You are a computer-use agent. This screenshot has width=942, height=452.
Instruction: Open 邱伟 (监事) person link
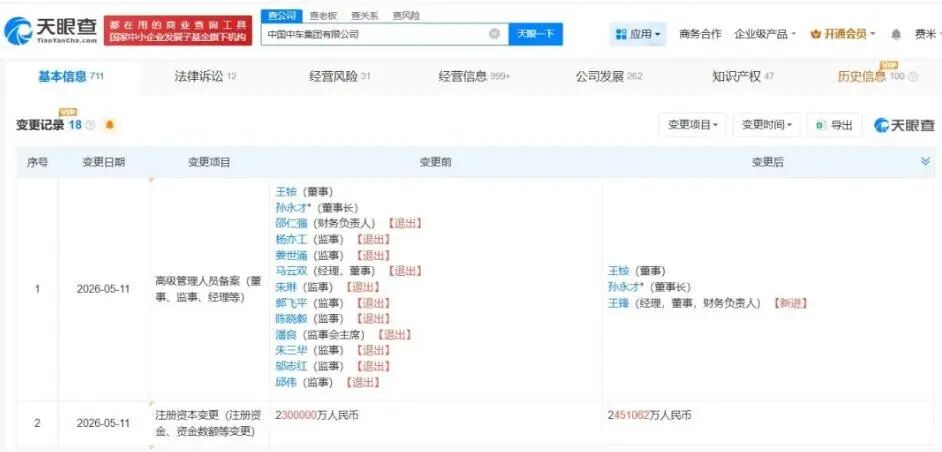pos(286,382)
